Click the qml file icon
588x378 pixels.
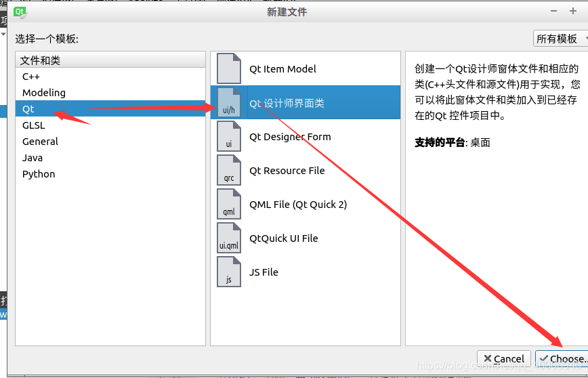tap(229, 204)
